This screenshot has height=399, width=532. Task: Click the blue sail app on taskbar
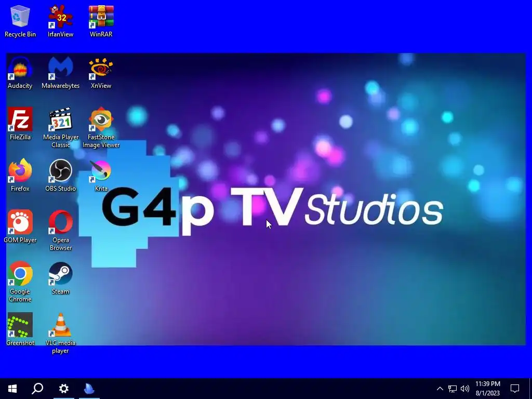(x=89, y=389)
